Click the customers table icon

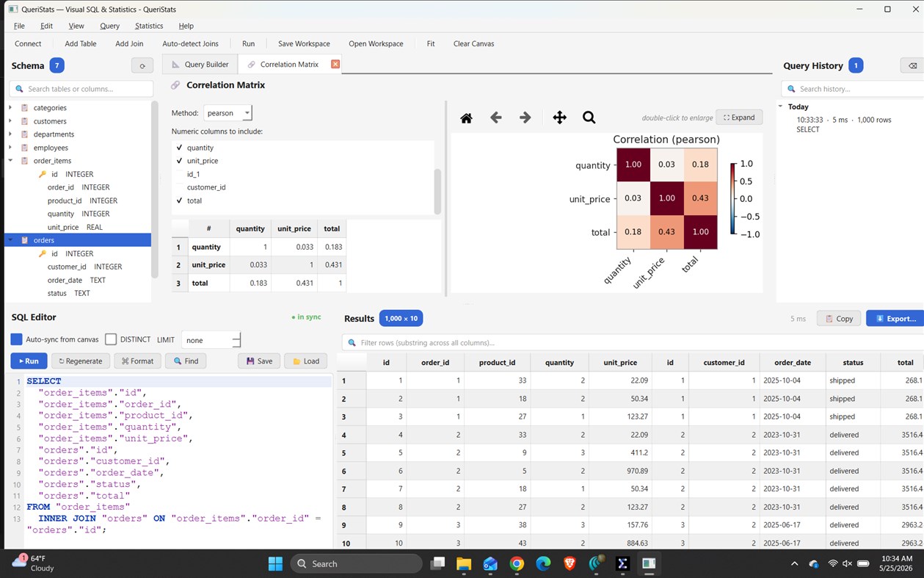(x=25, y=121)
